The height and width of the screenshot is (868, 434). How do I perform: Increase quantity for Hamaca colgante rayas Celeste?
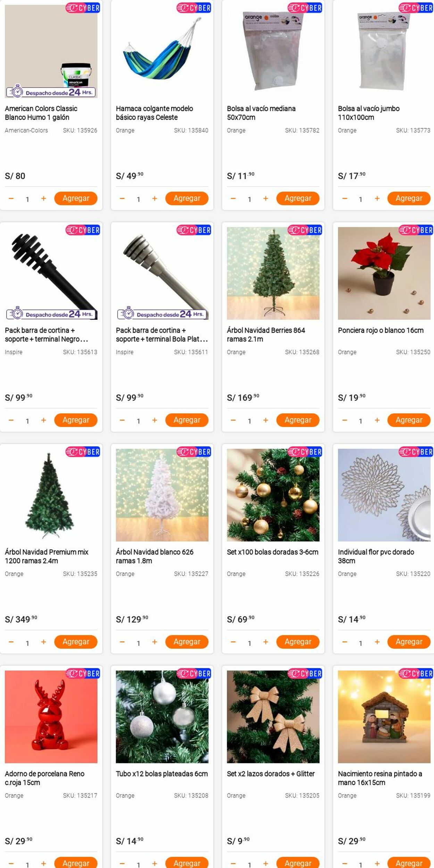pos(155,198)
